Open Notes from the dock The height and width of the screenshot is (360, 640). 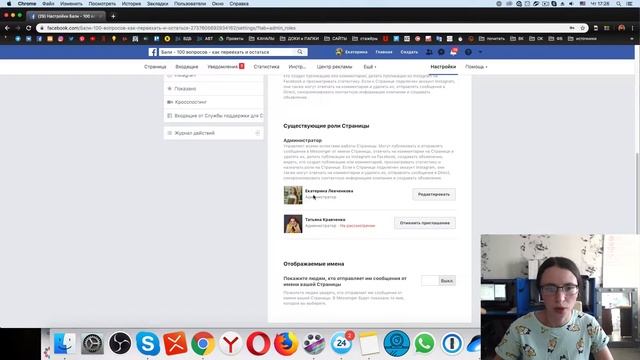(x=369, y=343)
